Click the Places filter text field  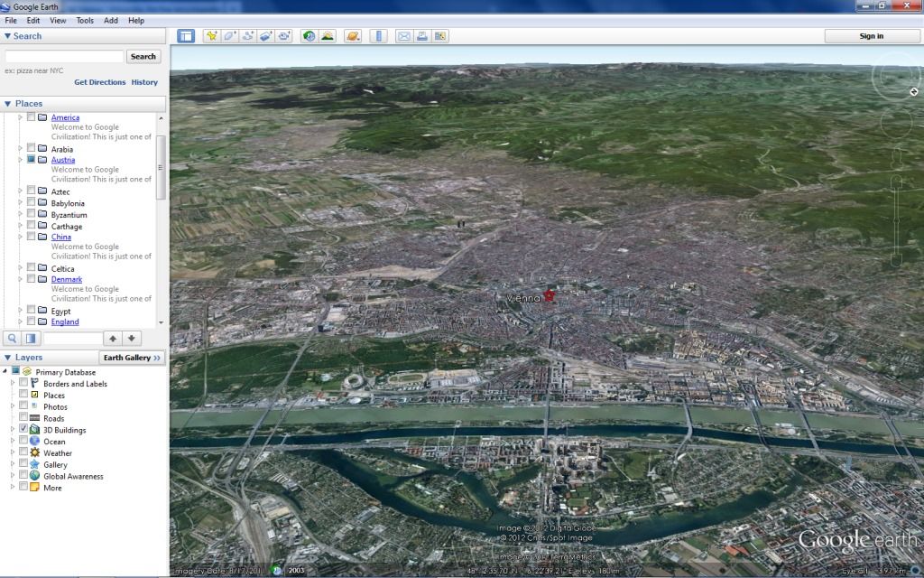point(73,339)
